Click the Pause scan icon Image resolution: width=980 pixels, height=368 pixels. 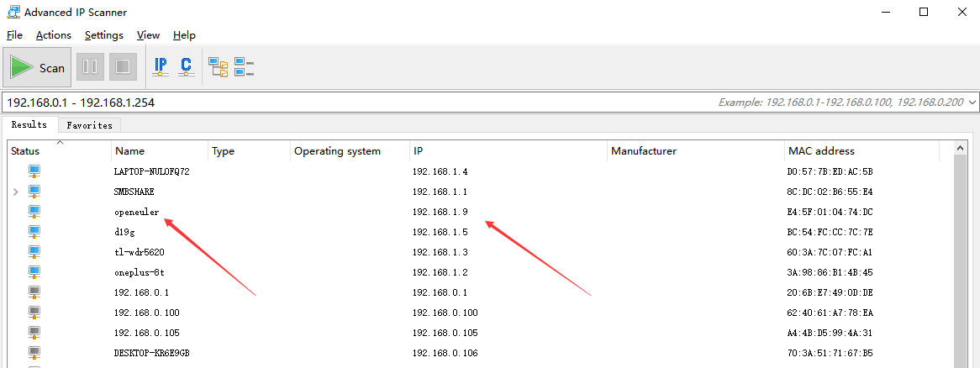[90, 67]
